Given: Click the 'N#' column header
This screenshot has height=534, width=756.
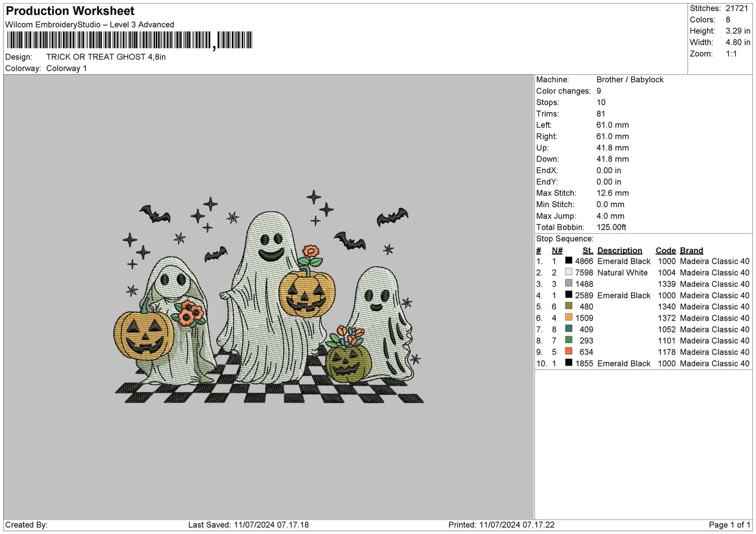Looking at the screenshot, I should (557, 251).
